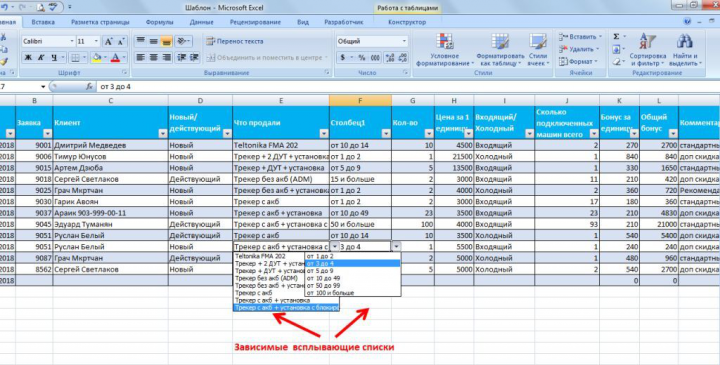Click the Excel help question mark icon

pyautogui.click(x=687, y=22)
